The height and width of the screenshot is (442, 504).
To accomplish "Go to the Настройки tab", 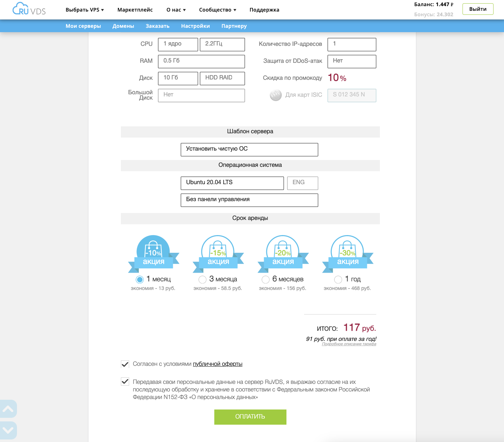I will (x=196, y=26).
